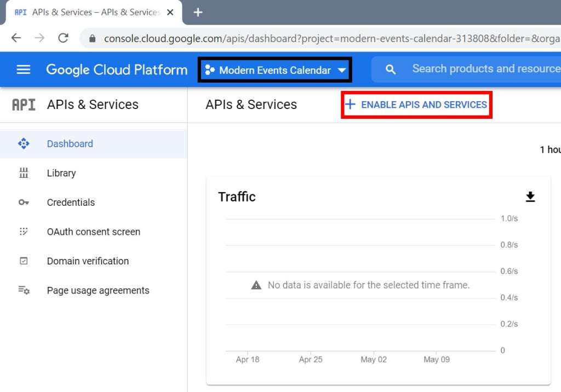Open the OAuth consent screen icon
Image resolution: width=561 pixels, height=392 pixels.
tap(24, 232)
